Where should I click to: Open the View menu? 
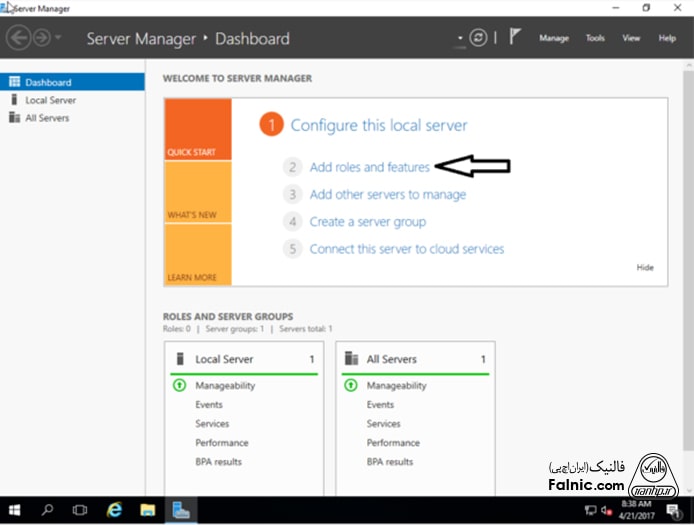[x=631, y=39]
